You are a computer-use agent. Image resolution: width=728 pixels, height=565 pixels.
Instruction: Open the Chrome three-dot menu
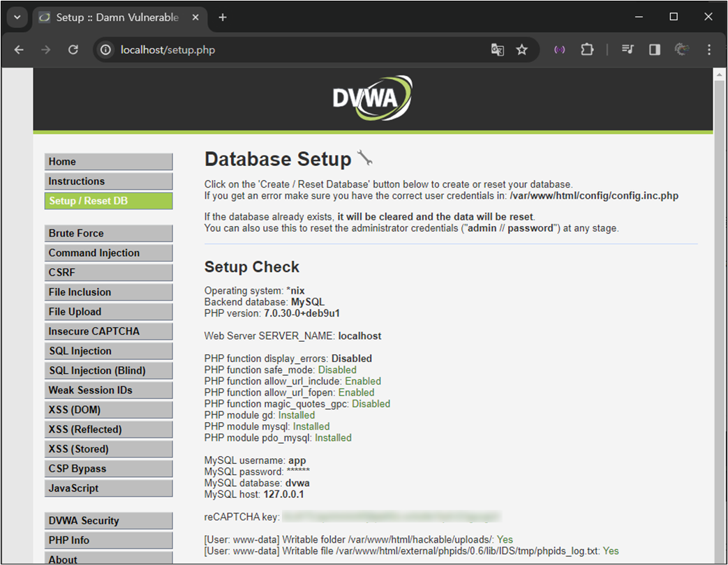pyautogui.click(x=709, y=50)
